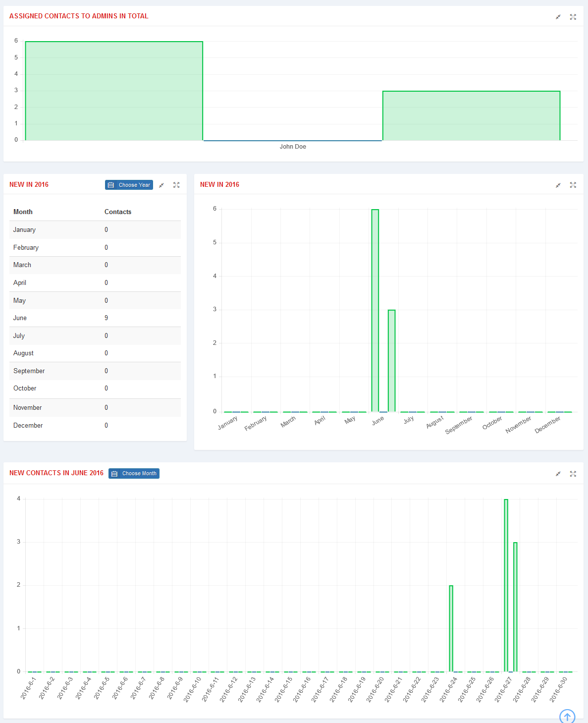Collapse the Assigned Contacts to Admins panel
Screen dimensions: 588x723
tap(558, 17)
